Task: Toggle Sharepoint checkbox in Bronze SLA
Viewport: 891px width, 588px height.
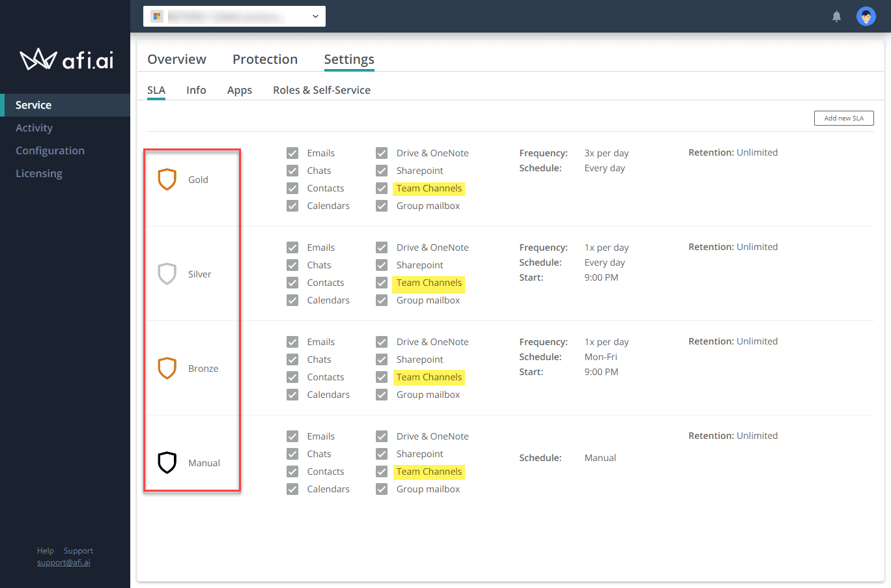Action: click(382, 359)
